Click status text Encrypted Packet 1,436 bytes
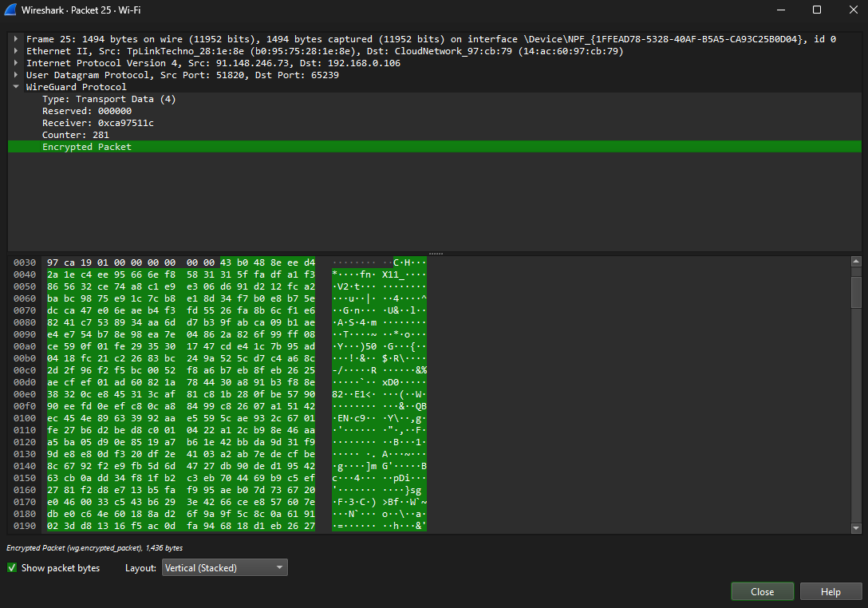Viewport: 868px width, 608px height. pos(95,547)
